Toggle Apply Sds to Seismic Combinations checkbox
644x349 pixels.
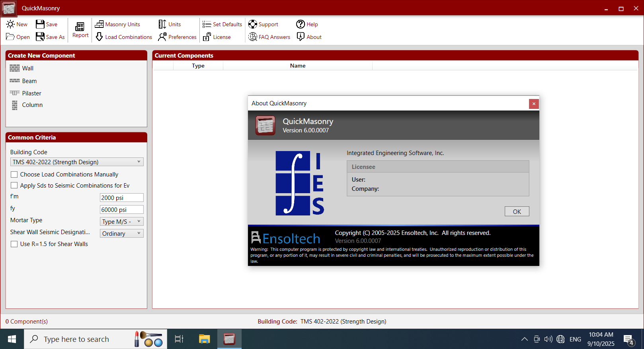tap(14, 186)
